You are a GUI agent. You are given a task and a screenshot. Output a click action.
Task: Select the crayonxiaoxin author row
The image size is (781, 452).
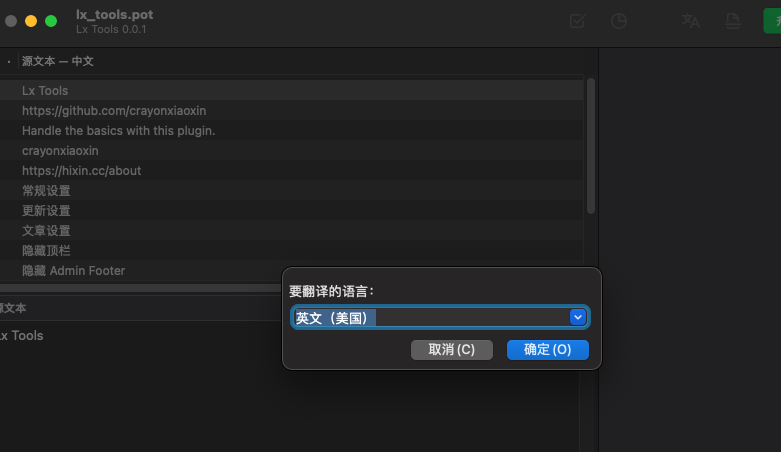(x=60, y=151)
